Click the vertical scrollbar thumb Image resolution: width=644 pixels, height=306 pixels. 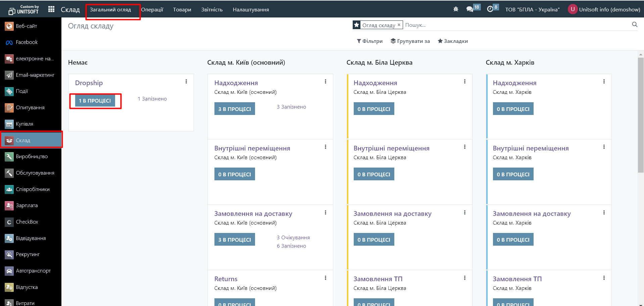641,114
